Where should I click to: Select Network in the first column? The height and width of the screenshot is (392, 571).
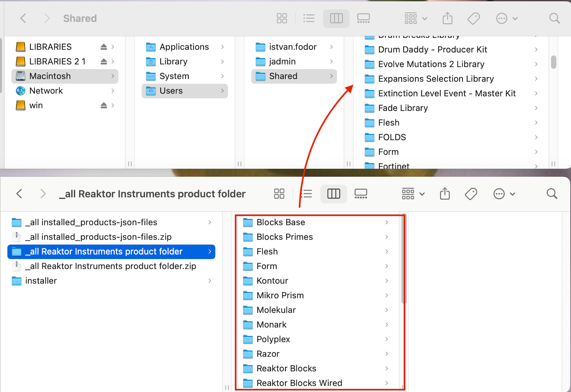pos(65,91)
